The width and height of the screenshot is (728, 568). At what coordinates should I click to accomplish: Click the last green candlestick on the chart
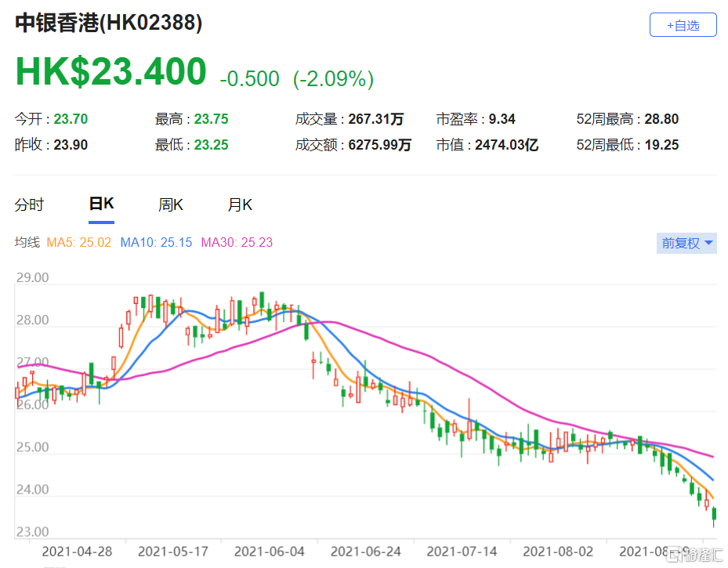coord(714,514)
